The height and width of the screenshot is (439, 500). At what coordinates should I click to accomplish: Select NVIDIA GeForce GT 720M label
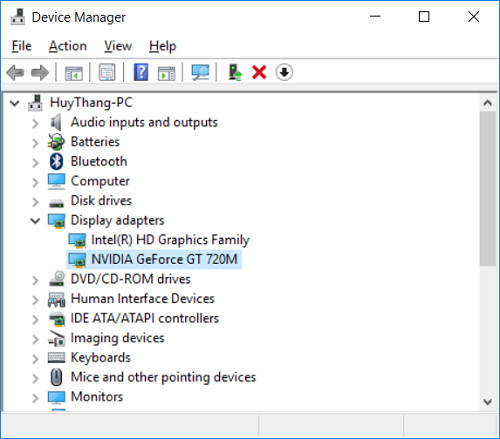click(164, 259)
